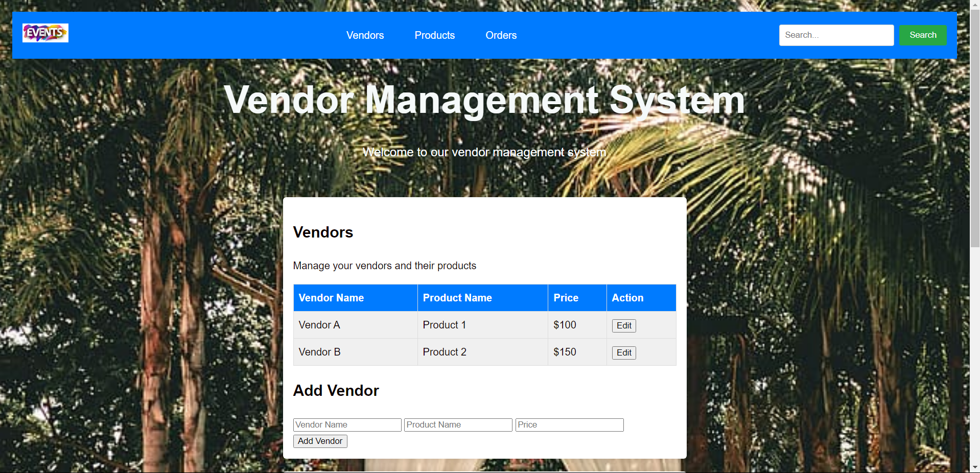Image resolution: width=980 pixels, height=473 pixels.
Task: Click the Product Name column header
Action: [x=457, y=298]
